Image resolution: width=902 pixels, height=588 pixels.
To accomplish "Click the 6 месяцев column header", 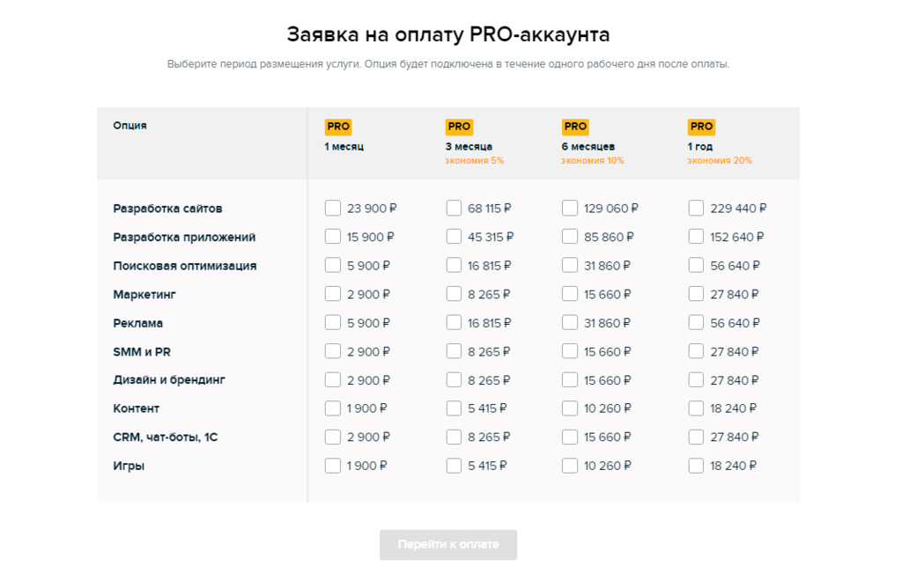I will 588,147.
